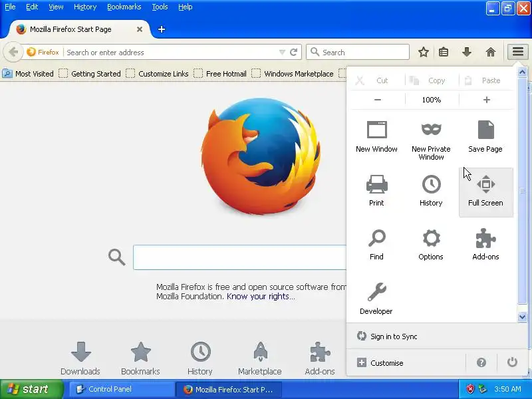Image resolution: width=532 pixels, height=399 pixels.
Task: Click the taskbar clock showing 3:50 AM
Action: tap(507, 389)
